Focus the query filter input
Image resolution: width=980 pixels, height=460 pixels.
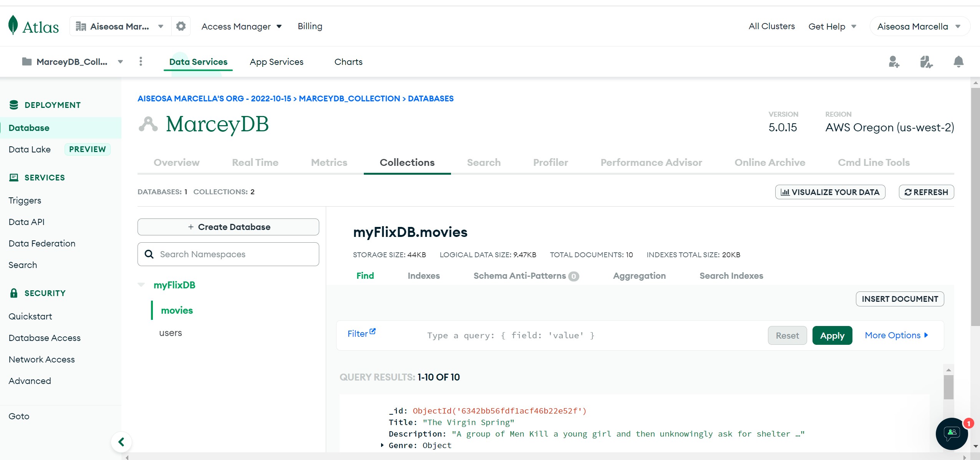click(x=592, y=335)
